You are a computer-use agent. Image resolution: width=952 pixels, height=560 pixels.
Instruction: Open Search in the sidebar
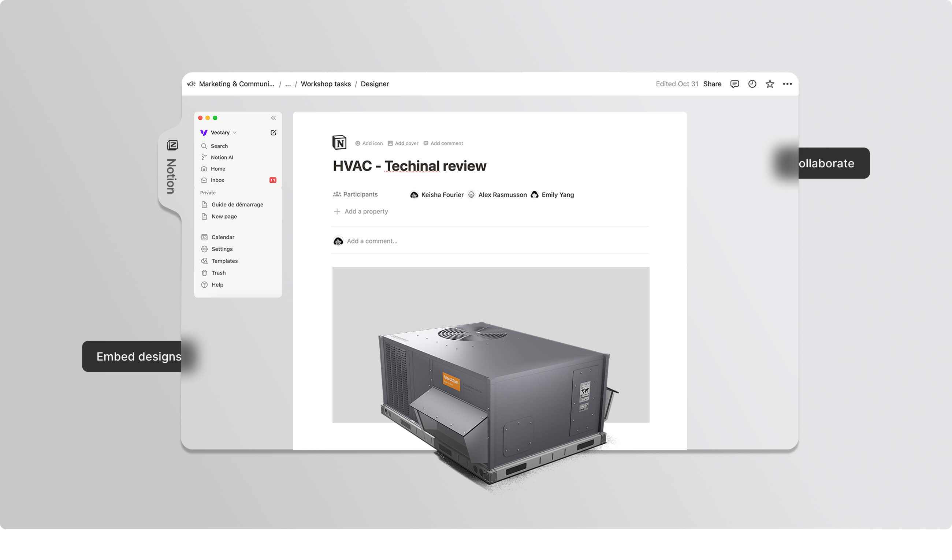point(219,146)
